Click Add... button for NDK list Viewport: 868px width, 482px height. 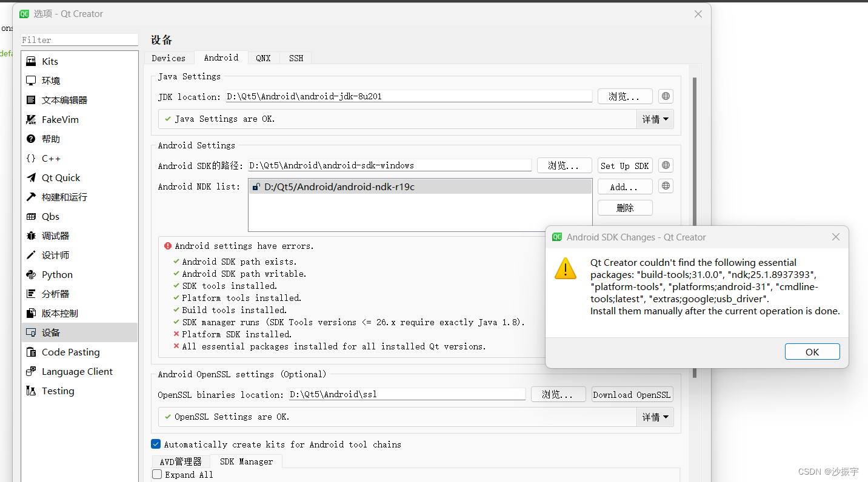tap(625, 187)
